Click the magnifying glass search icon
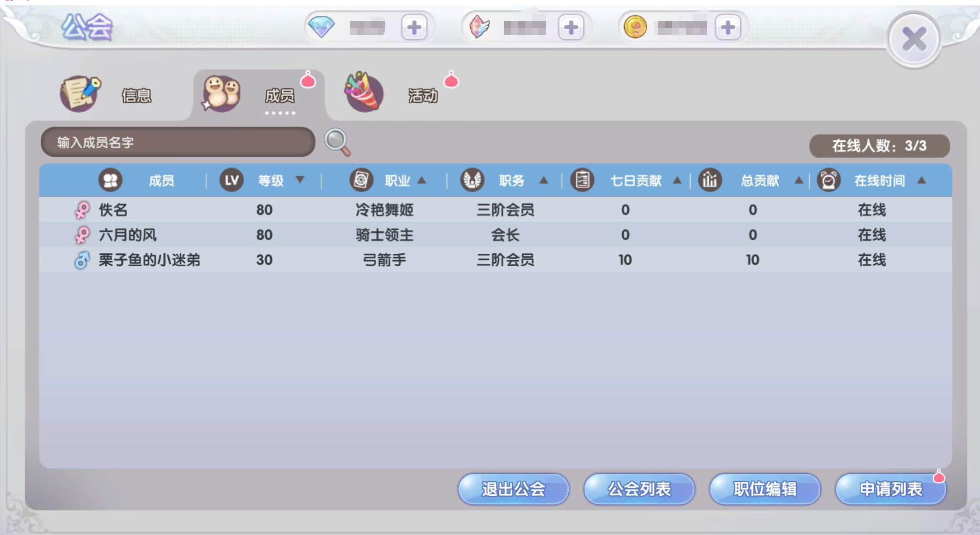This screenshot has width=980, height=535. point(337,142)
